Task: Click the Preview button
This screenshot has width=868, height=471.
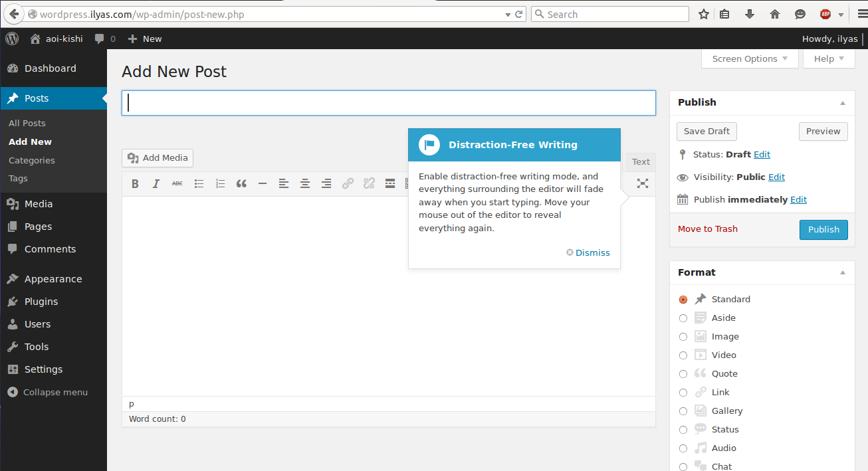Action: (823, 131)
